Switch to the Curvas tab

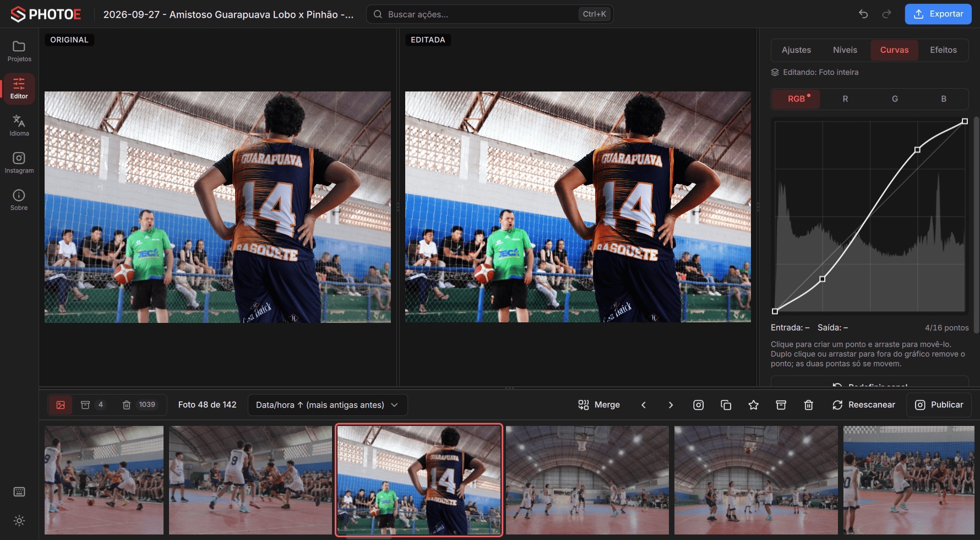(x=894, y=50)
